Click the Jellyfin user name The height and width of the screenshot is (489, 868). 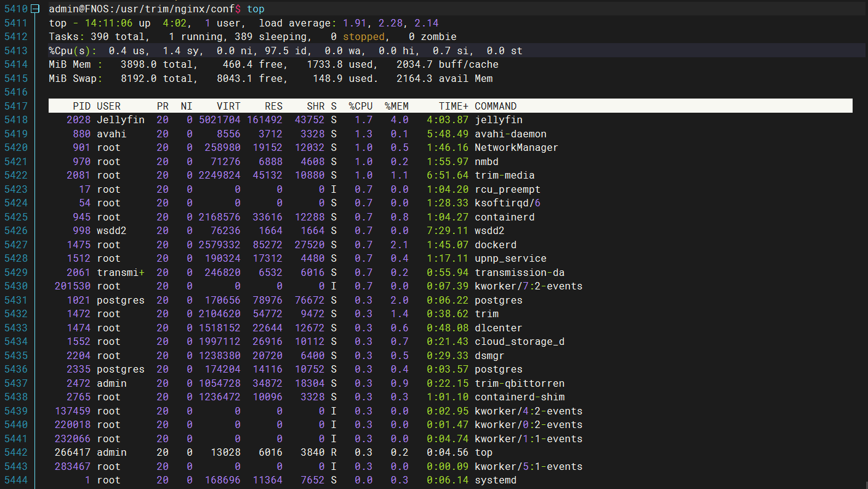tap(121, 120)
